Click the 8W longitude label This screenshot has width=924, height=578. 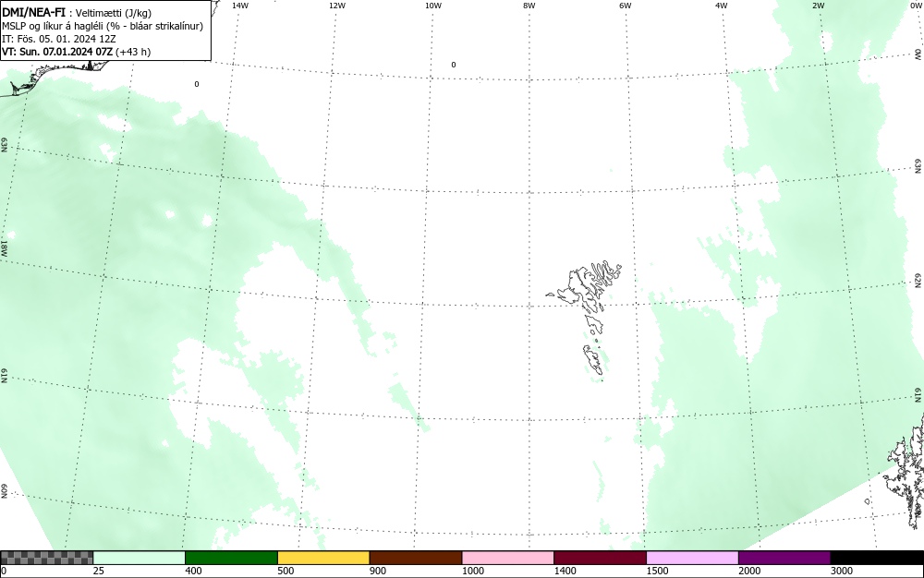(x=529, y=6)
